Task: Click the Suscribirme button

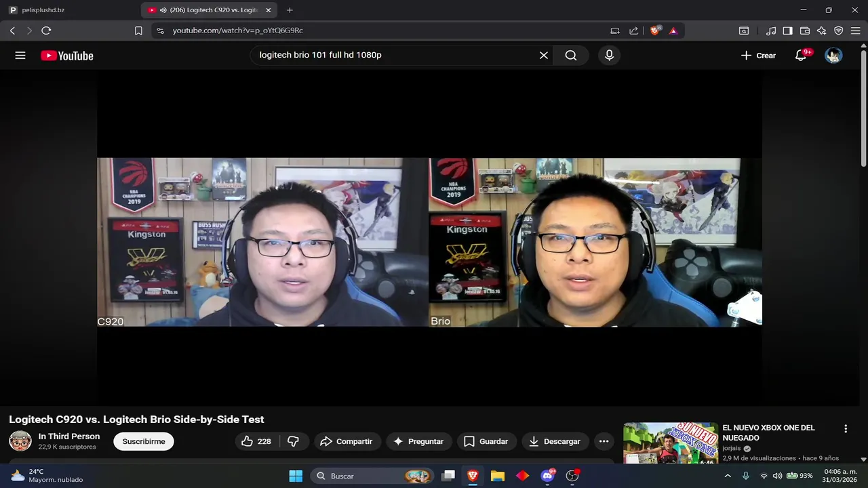Action: pyautogui.click(x=144, y=441)
